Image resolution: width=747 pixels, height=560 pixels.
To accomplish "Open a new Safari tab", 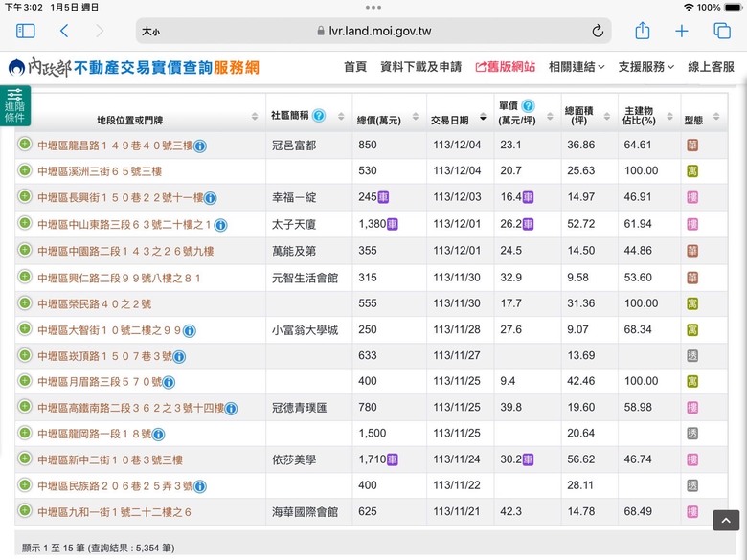I will pos(682,31).
